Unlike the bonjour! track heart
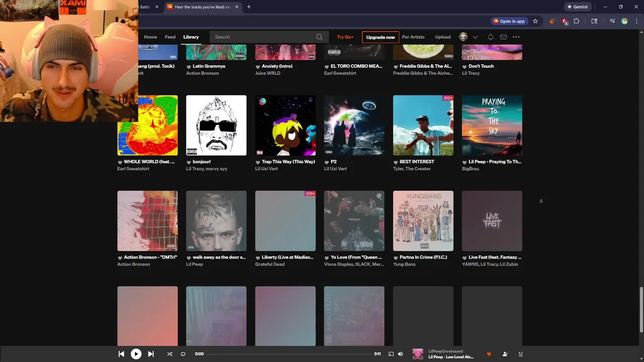 pos(189,162)
